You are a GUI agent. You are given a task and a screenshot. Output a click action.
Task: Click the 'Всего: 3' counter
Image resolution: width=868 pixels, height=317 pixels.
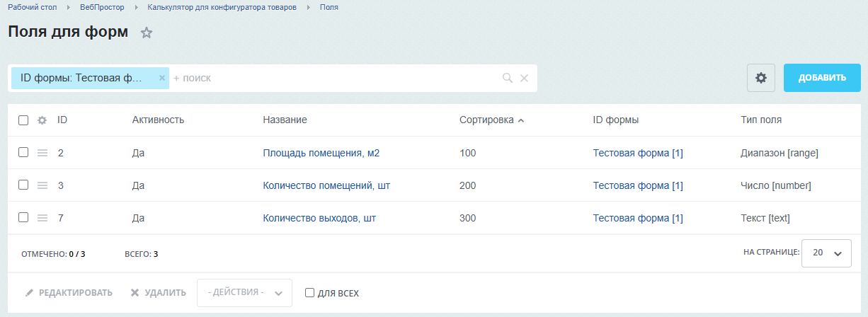pyautogui.click(x=141, y=253)
